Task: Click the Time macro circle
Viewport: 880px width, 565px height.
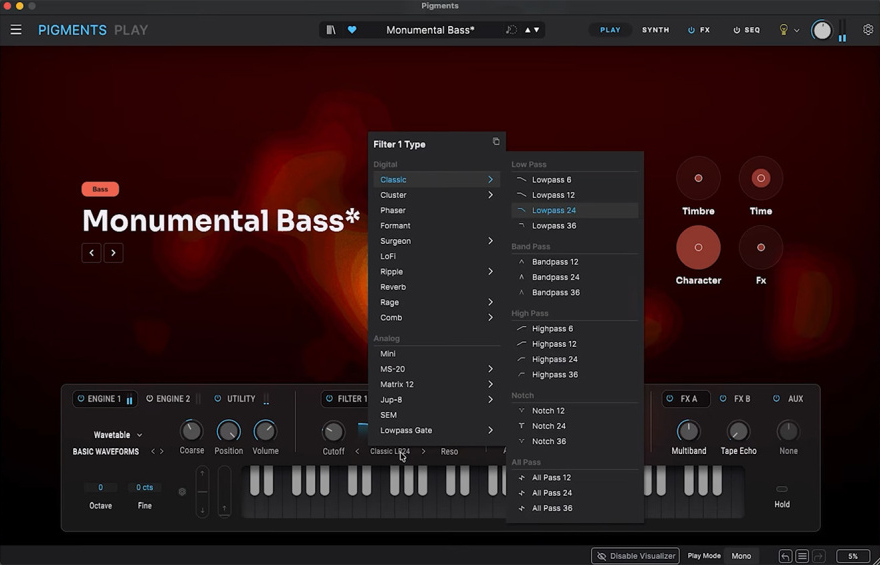Action: [x=760, y=178]
